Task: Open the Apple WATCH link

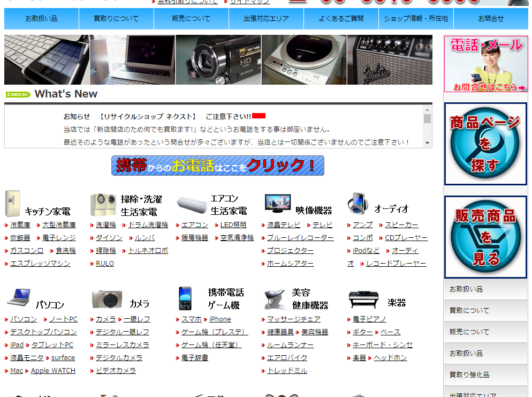Action: point(54,371)
